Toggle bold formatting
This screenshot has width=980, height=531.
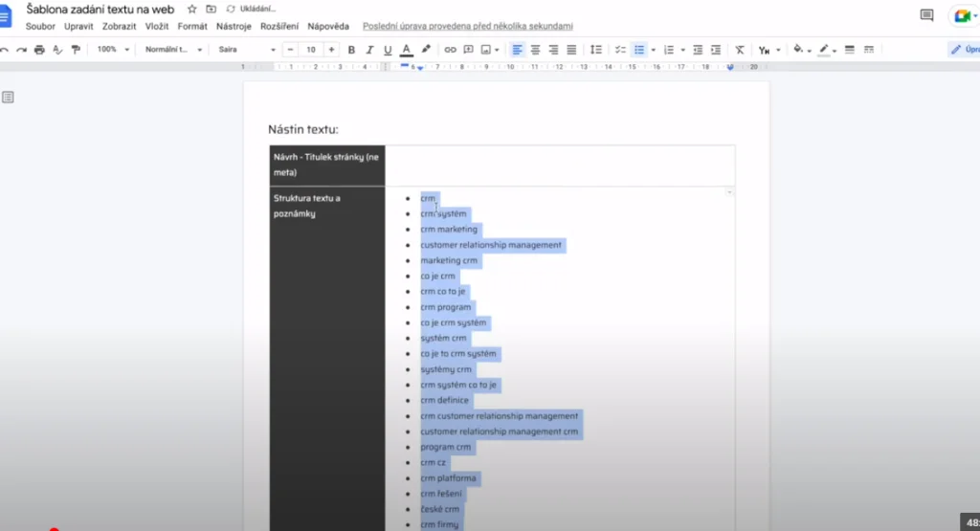coord(351,50)
